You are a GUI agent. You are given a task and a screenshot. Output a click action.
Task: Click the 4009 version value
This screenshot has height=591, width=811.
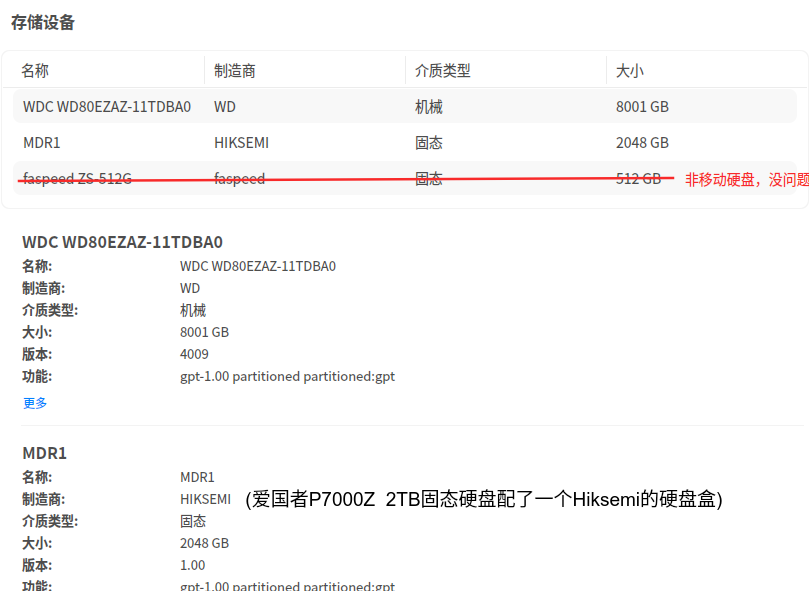click(194, 354)
